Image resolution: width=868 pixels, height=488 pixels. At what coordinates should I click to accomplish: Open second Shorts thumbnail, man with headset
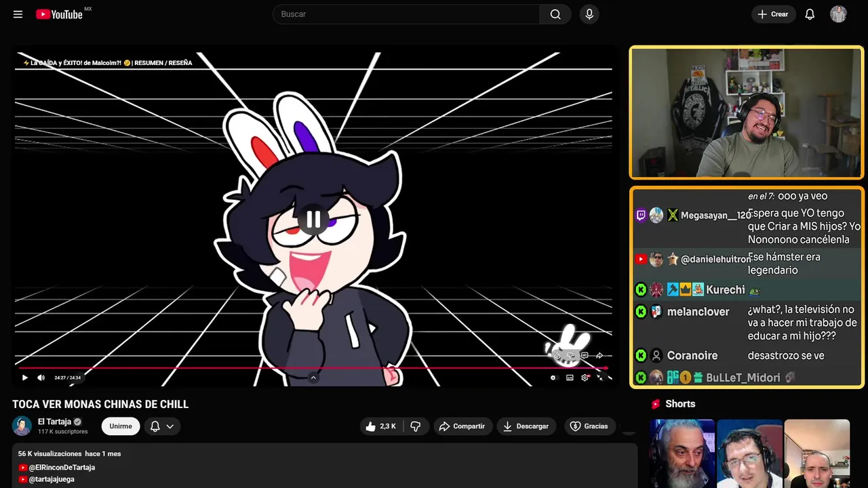point(749,453)
